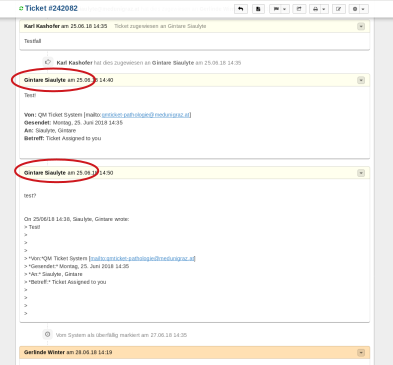Click the settings gear icon

click(355, 9)
